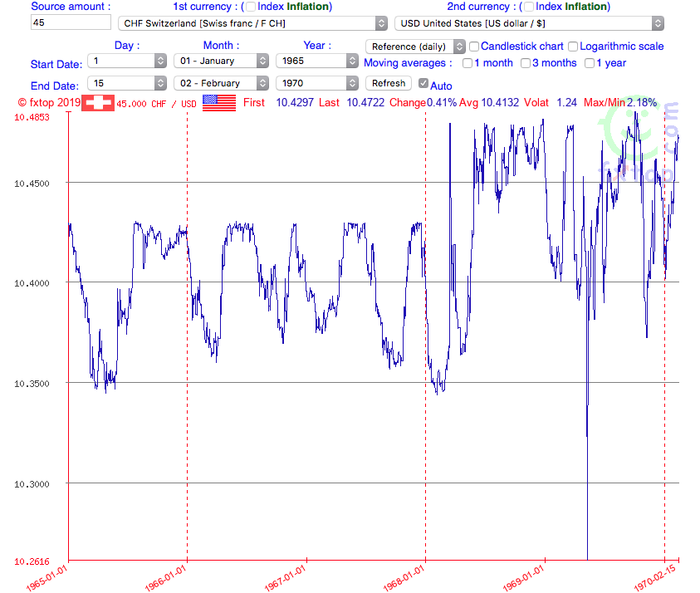The width and height of the screenshot is (700, 593).
Task: Disable the Auto checkbox
Action: [423, 83]
